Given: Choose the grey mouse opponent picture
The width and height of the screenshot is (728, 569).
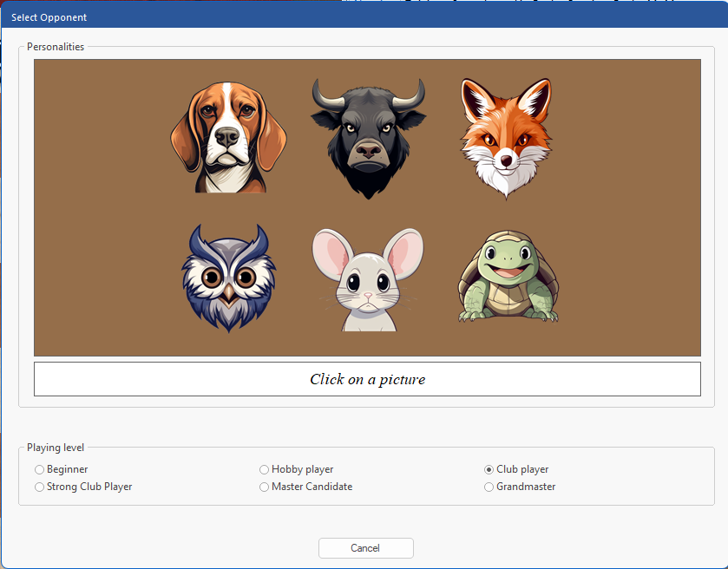Looking at the screenshot, I should (x=368, y=279).
